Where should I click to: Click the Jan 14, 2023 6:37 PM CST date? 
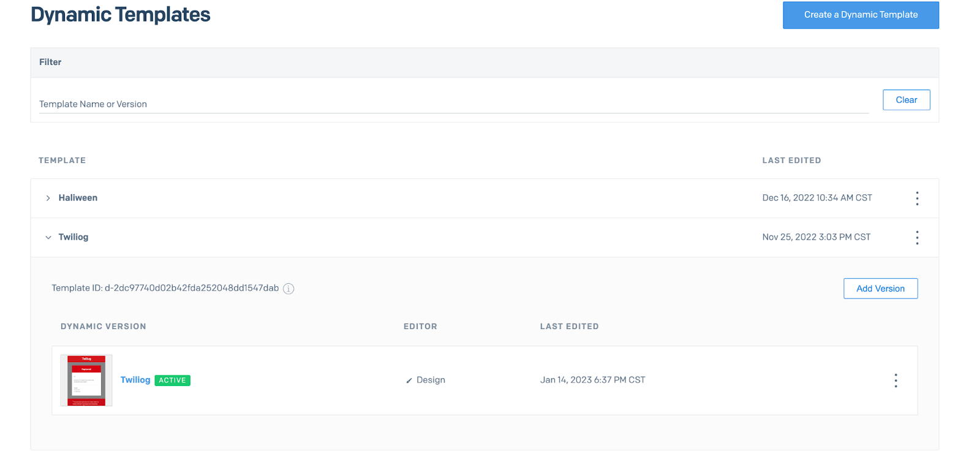(x=592, y=380)
